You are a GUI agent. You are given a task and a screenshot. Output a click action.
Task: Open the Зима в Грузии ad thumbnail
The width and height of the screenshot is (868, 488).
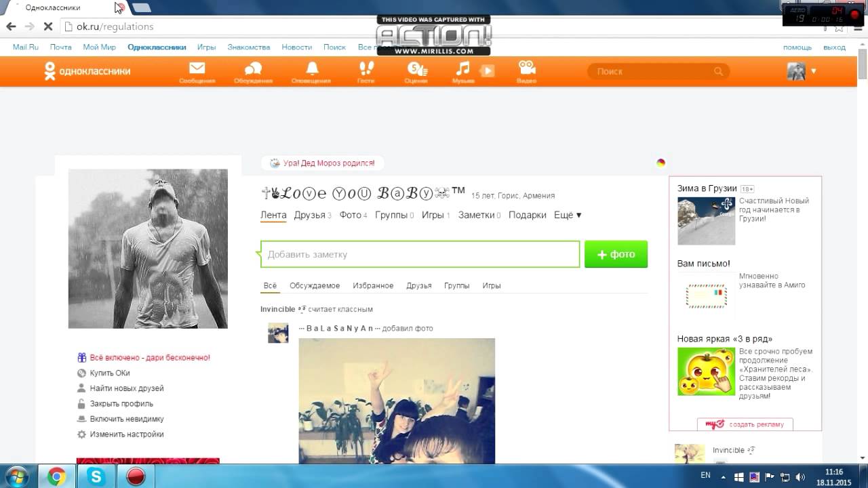706,220
